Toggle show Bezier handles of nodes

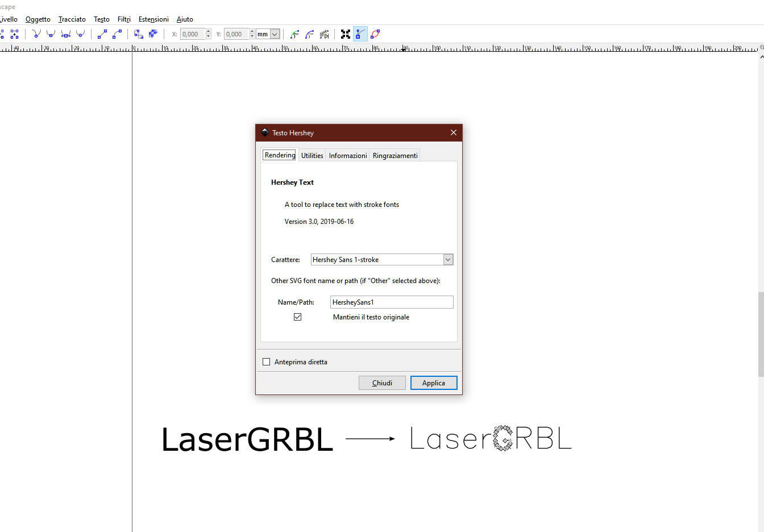360,34
